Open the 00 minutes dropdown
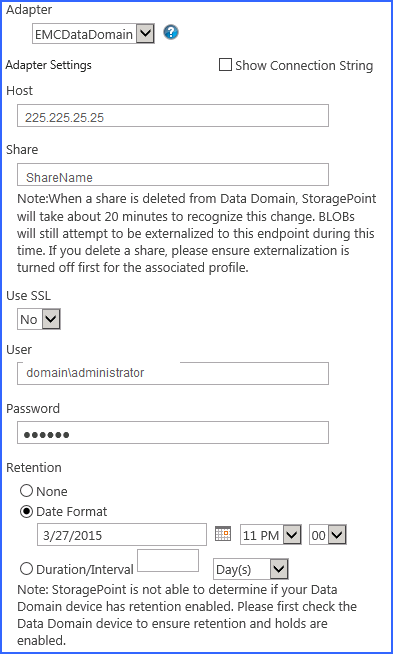The image size is (393, 654). pyautogui.click(x=328, y=535)
